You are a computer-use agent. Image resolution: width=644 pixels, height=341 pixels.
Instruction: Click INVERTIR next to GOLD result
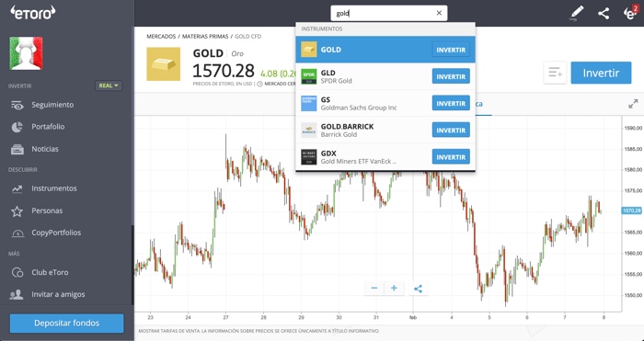point(451,50)
